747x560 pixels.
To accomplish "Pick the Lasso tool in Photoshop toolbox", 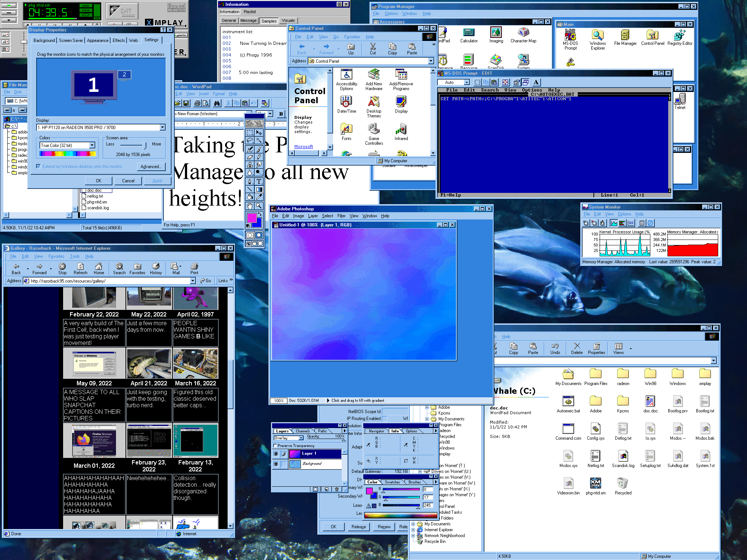I will 250,141.
